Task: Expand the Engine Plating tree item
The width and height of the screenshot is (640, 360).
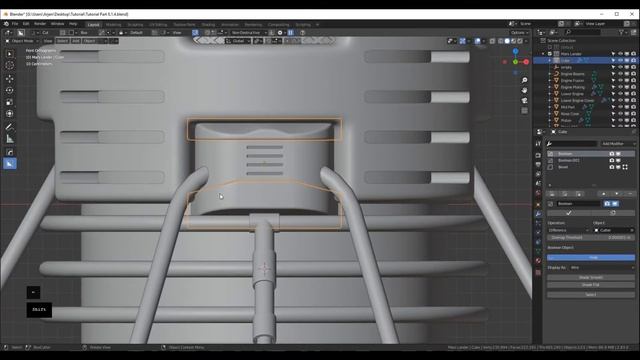Action: [550, 87]
